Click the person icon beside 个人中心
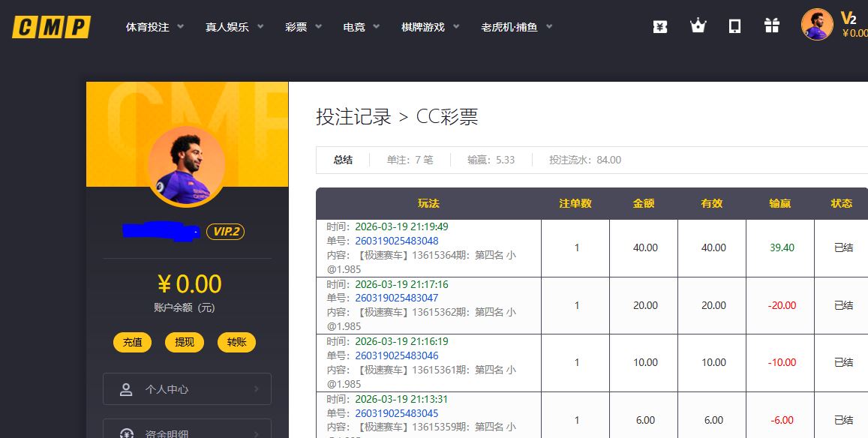The image size is (868, 438). (x=126, y=389)
